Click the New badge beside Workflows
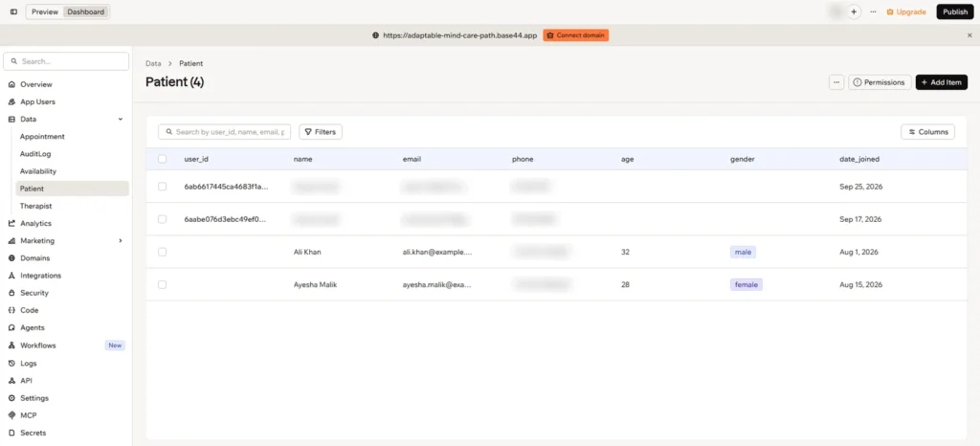Viewport: 980px width, 446px height. (x=115, y=346)
